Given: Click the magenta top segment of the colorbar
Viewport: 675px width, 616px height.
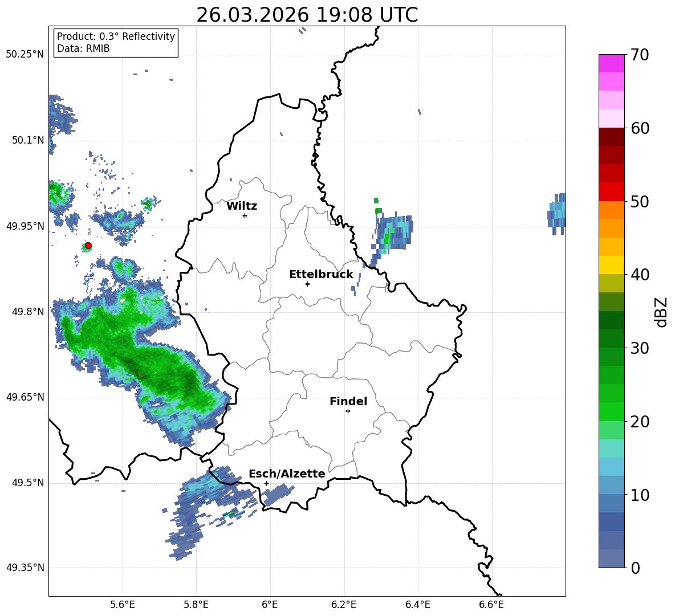Looking at the screenshot, I should pos(611,63).
